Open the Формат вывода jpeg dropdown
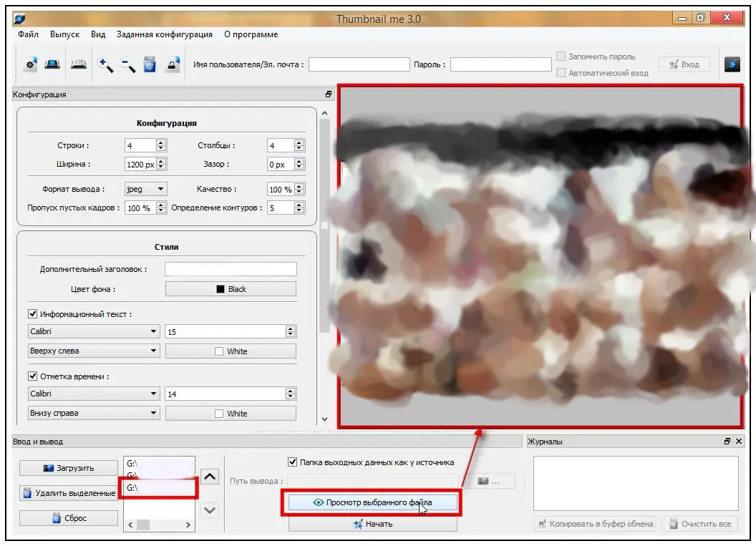756x546 pixels. click(x=145, y=189)
